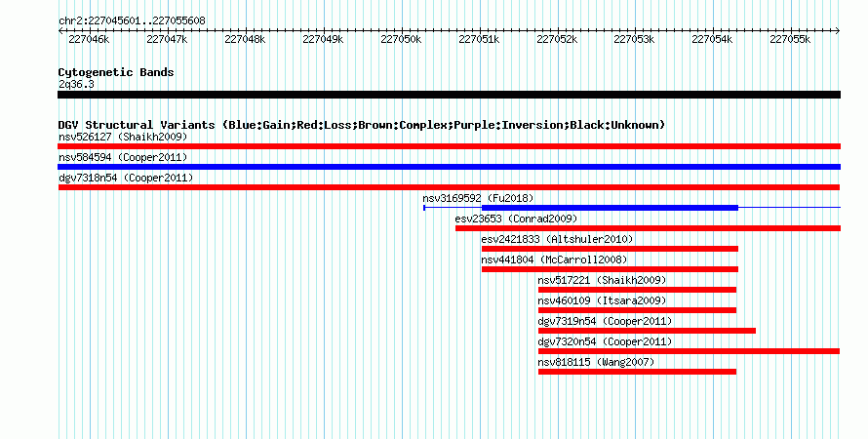The height and width of the screenshot is (439, 868).
Task: Select the red nsv441804 loss bar
Action: coord(610,269)
